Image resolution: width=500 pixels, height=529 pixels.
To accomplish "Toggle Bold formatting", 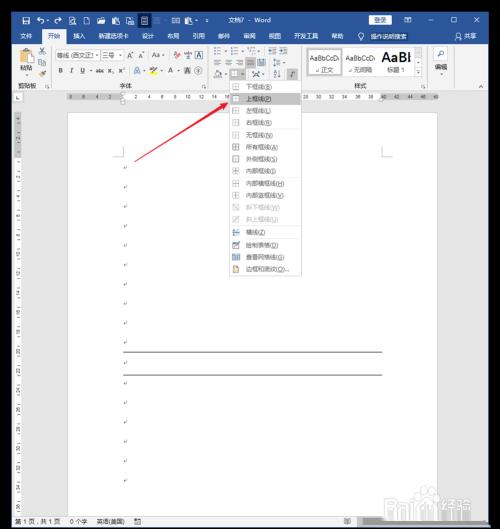I will click(x=60, y=71).
